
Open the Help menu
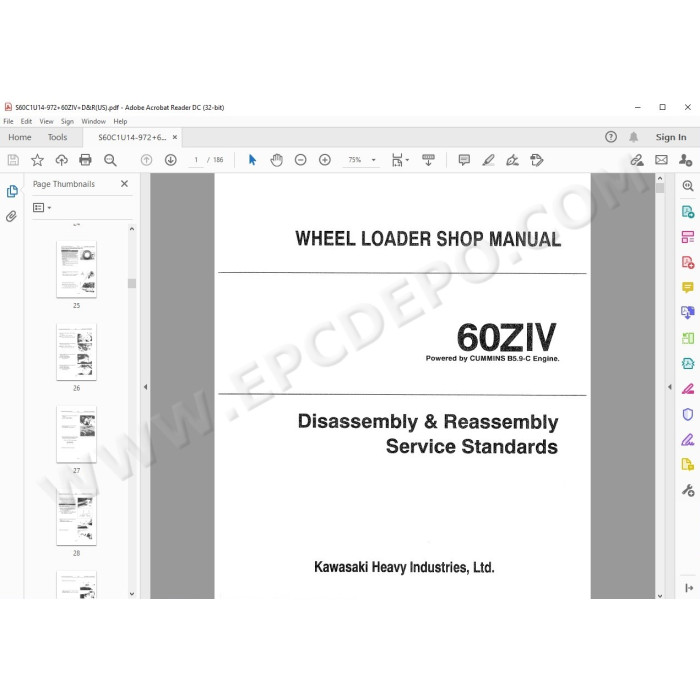click(x=120, y=121)
